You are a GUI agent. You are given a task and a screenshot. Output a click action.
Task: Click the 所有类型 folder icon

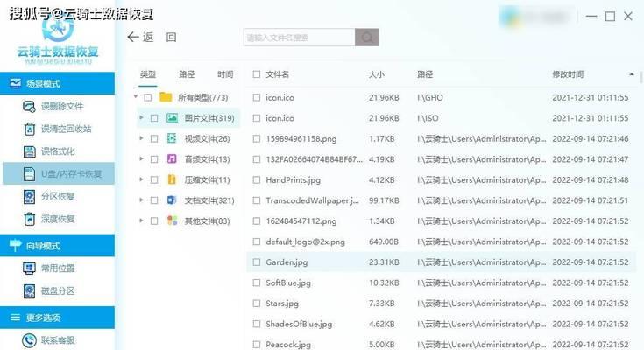[166, 97]
